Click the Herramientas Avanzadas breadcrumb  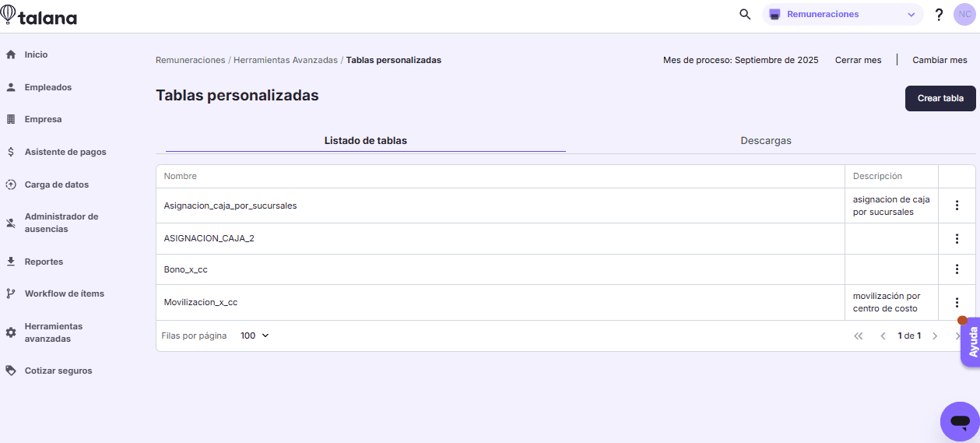[x=285, y=60]
